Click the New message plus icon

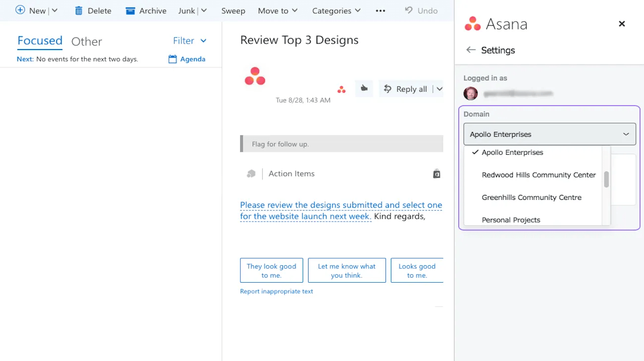pyautogui.click(x=20, y=10)
